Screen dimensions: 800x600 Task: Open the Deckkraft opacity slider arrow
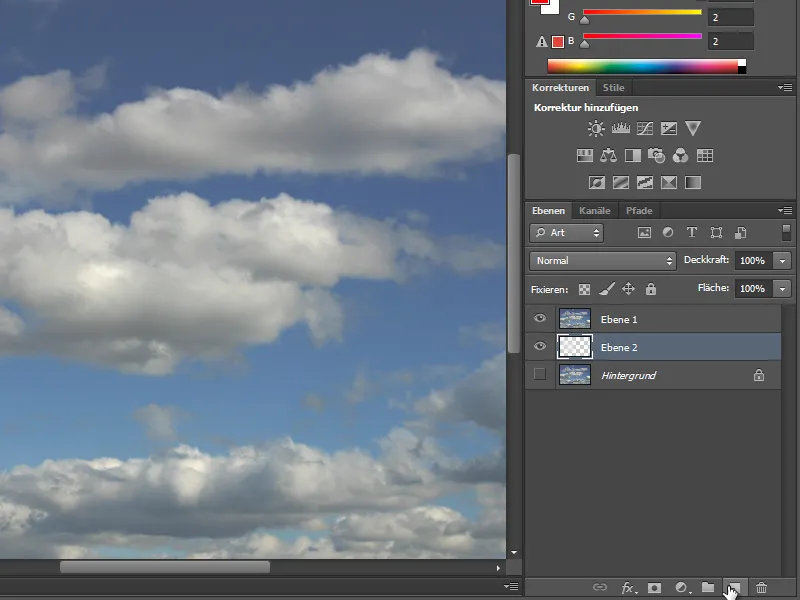pyautogui.click(x=782, y=261)
